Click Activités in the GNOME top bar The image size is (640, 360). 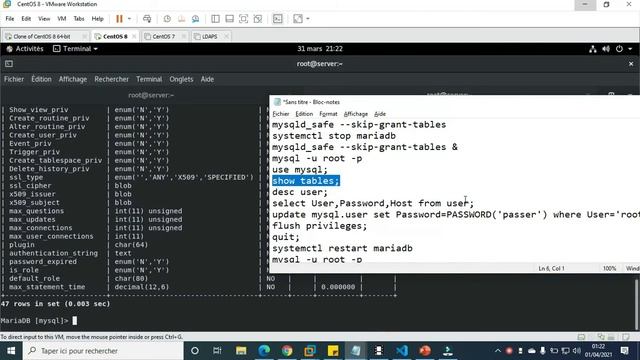pyautogui.click(x=25, y=49)
